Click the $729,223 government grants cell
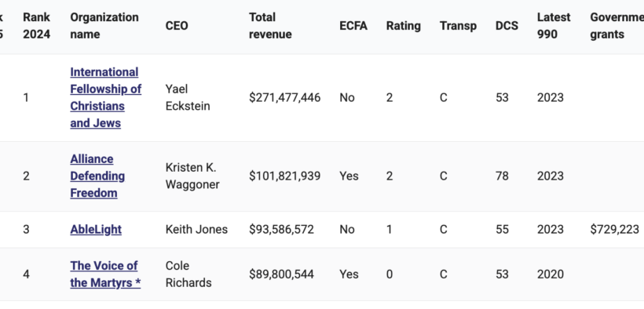 614,229
